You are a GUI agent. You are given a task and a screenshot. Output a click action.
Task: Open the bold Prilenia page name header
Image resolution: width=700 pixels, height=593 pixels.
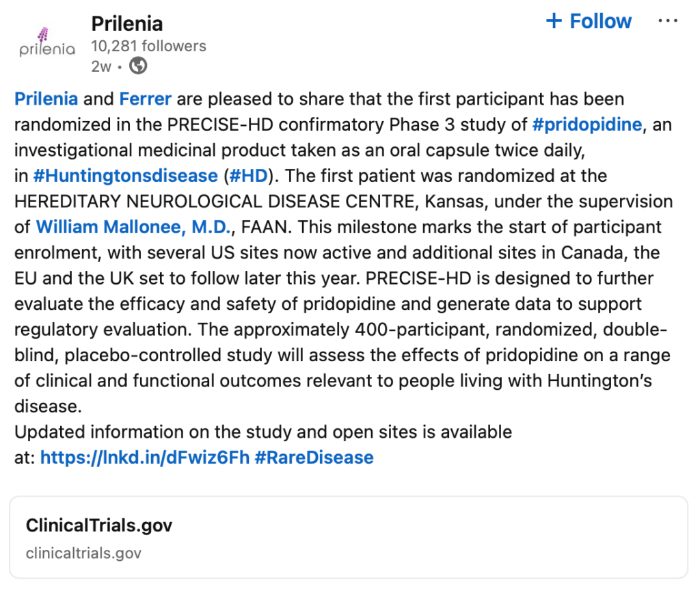126,24
